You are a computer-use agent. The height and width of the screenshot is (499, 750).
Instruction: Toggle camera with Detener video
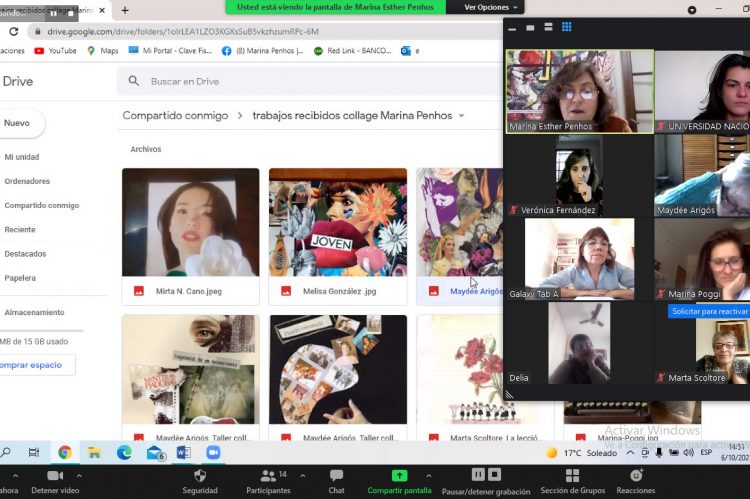pyautogui.click(x=56, y=476)
